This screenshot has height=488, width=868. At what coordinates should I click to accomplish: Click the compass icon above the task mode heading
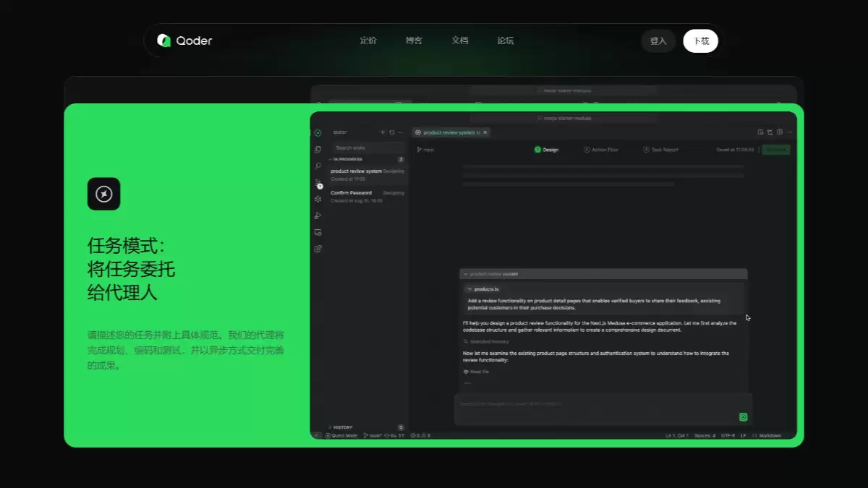[103, 194]
